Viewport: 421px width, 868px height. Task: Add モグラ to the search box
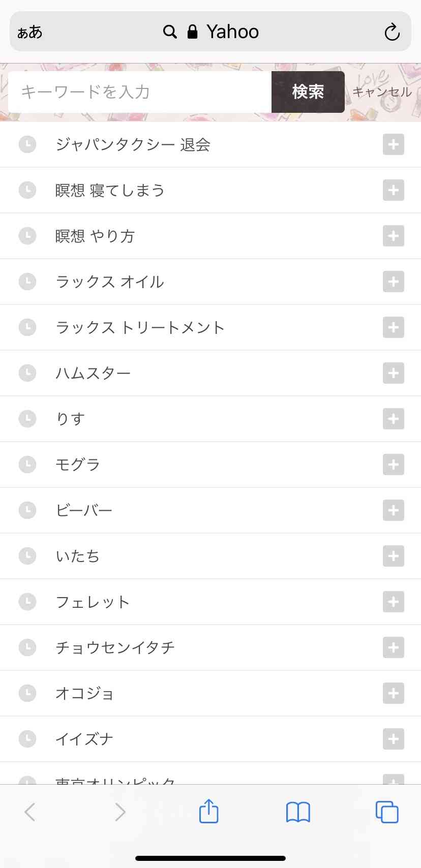[393, 464]
